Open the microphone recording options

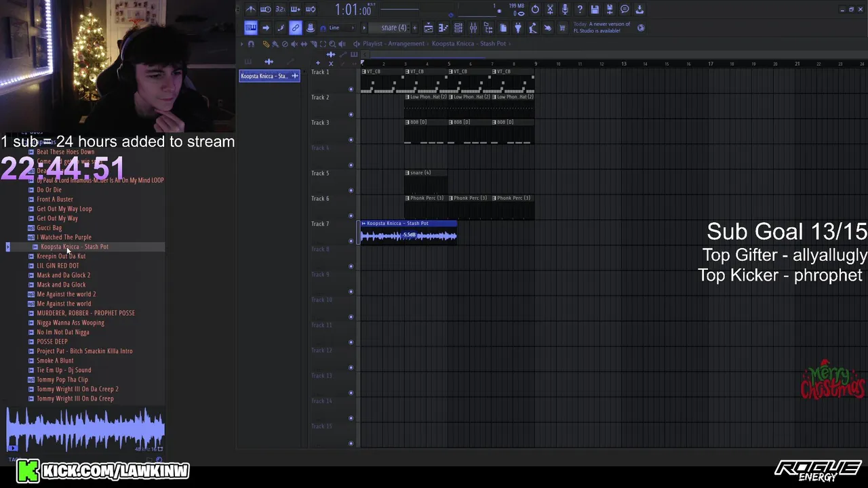click(x=565, y=9)
